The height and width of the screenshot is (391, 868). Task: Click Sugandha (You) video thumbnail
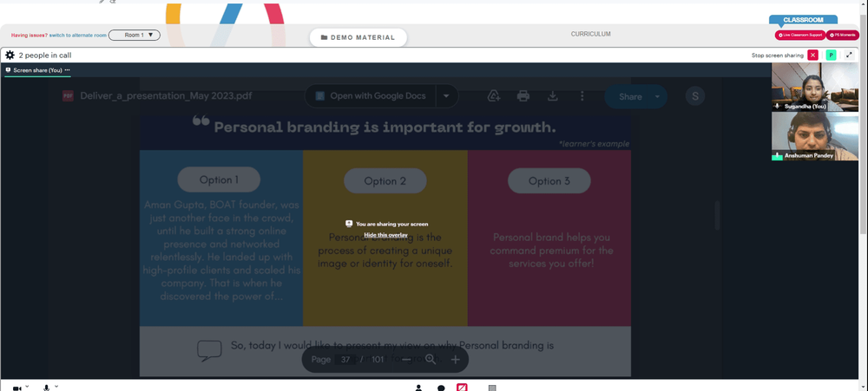click(815, 87)
